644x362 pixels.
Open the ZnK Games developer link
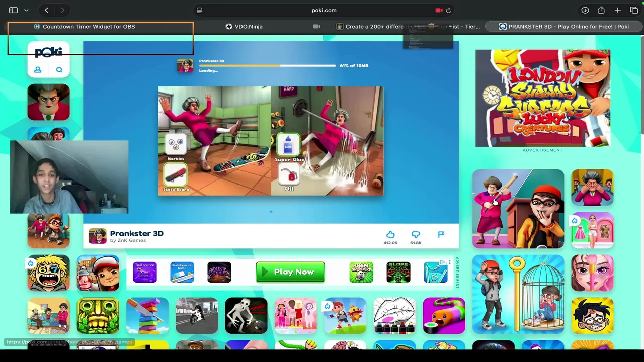pyautogui.click(x=128, y=241)
